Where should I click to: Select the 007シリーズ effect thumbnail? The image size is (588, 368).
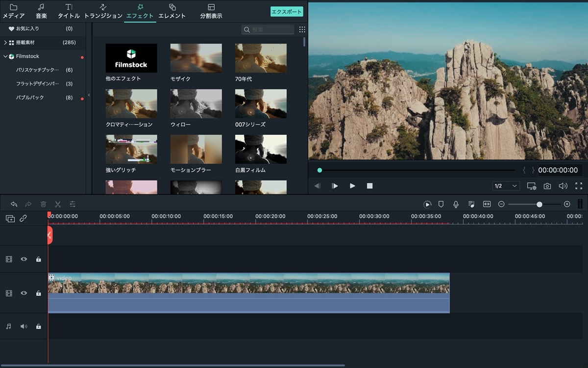pyautogui.click(x=261, y=104)
